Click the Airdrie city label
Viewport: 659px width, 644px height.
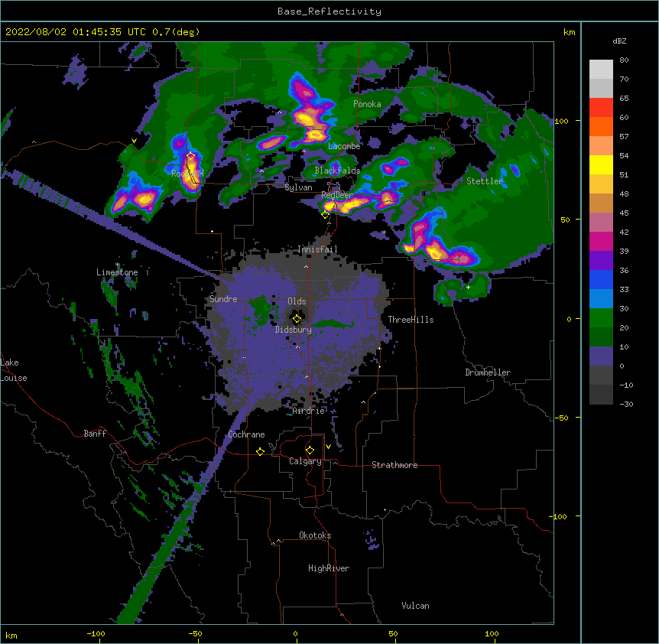[309, 411]
